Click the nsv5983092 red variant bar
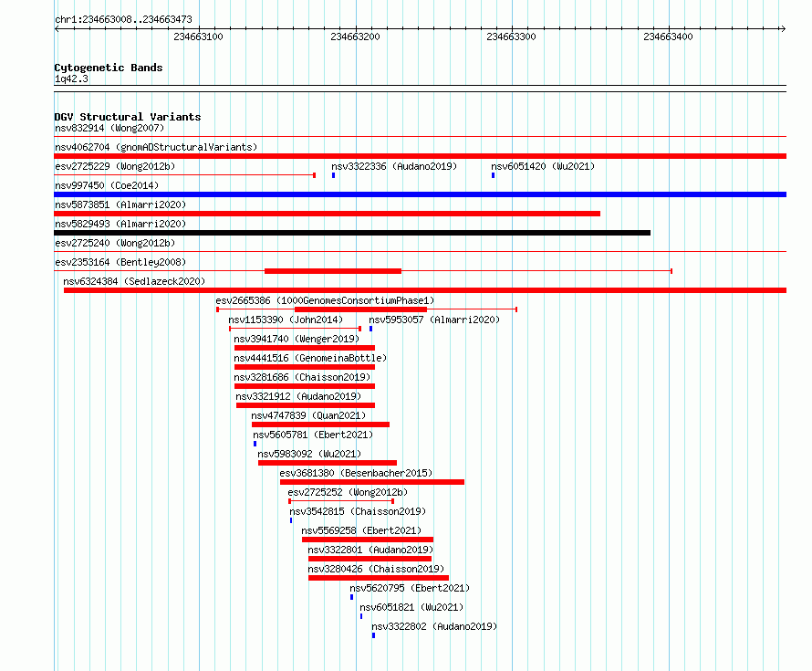812x671 pixels. point(328,463)
